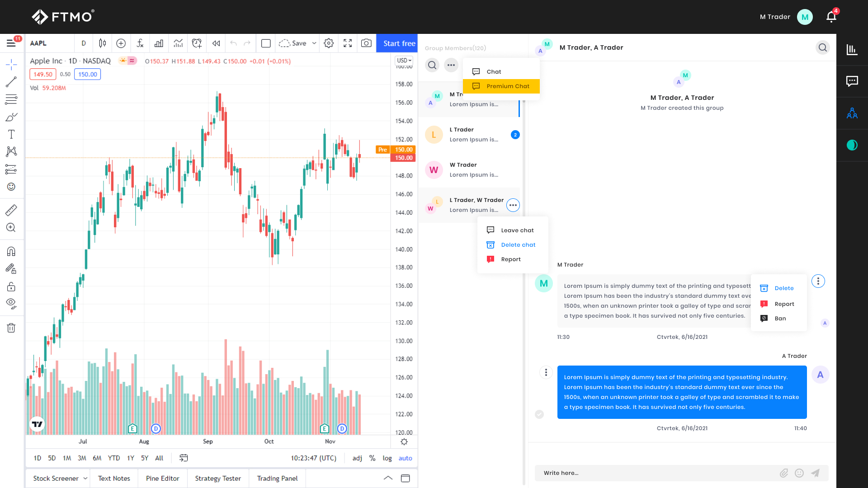Screen dimensions: 868x488
Task: Click the Write here message field
Action: 656,473
